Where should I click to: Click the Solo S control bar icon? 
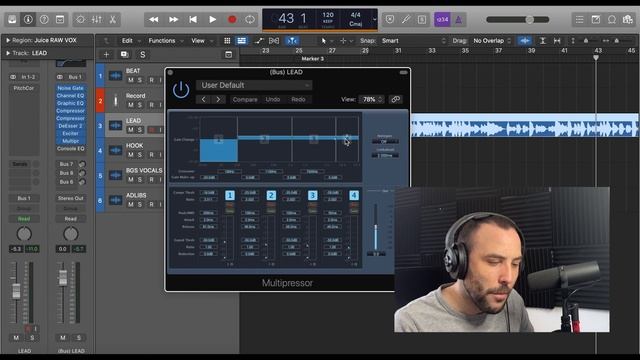coord(422,19)
